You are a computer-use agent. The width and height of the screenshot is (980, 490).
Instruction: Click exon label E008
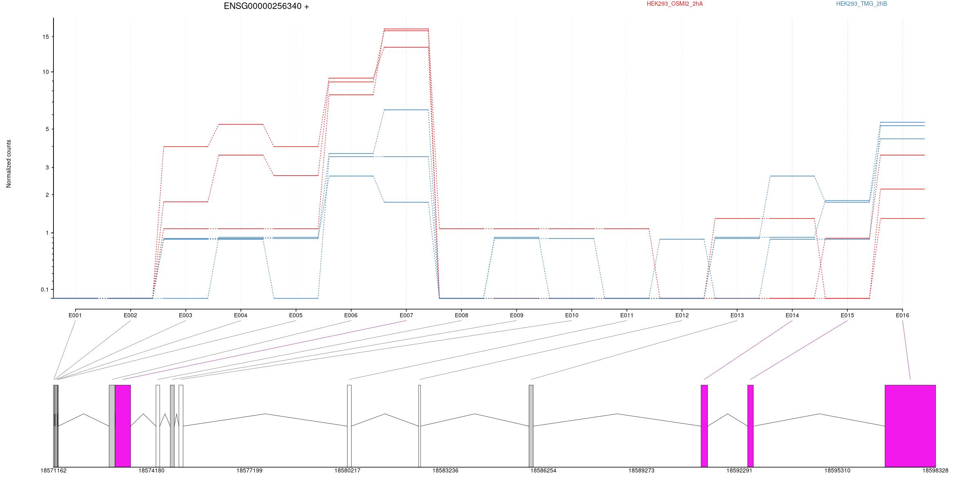[x=461, y=315]
